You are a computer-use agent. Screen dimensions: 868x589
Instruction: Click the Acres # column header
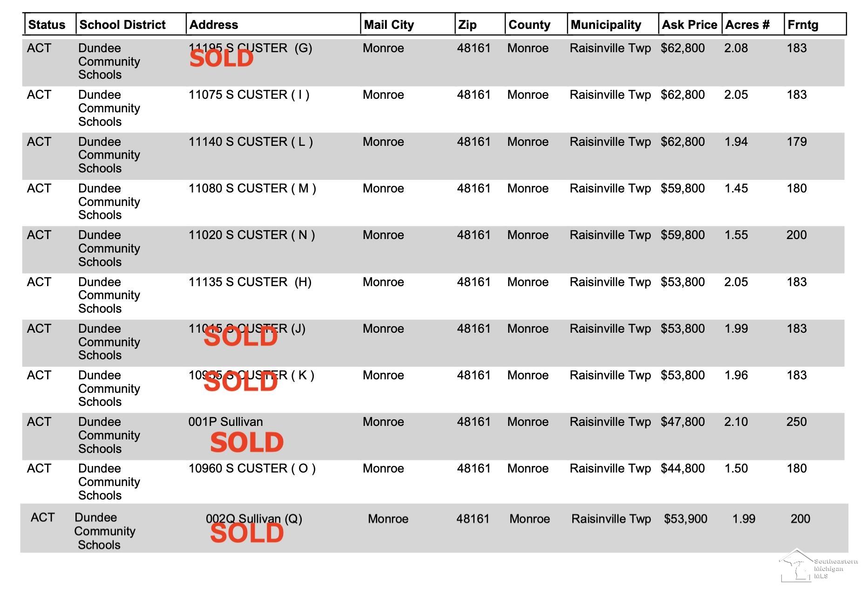(x=747, y=25)
